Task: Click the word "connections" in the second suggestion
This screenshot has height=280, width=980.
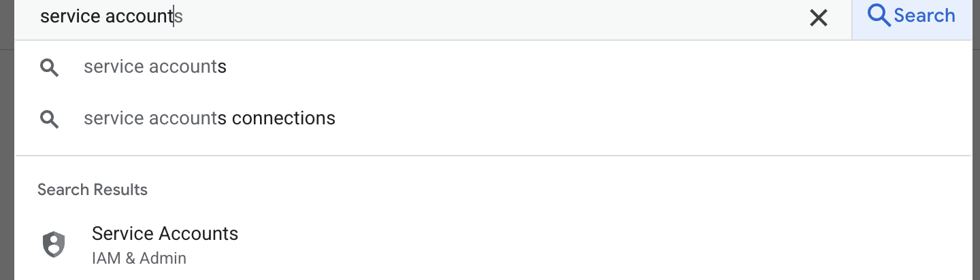Action: tap(283, 118)
